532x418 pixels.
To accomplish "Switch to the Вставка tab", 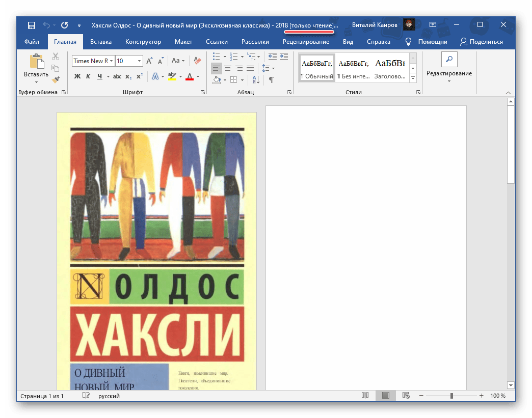I will point(101,42).
